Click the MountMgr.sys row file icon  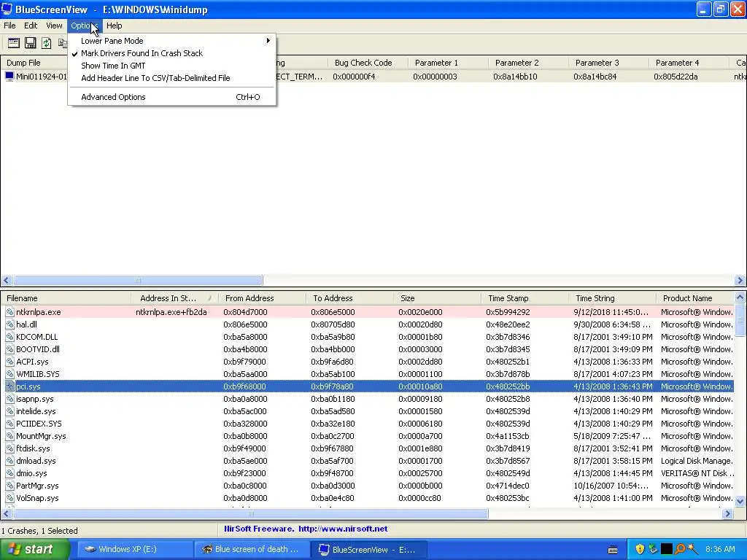click(9, 436)
